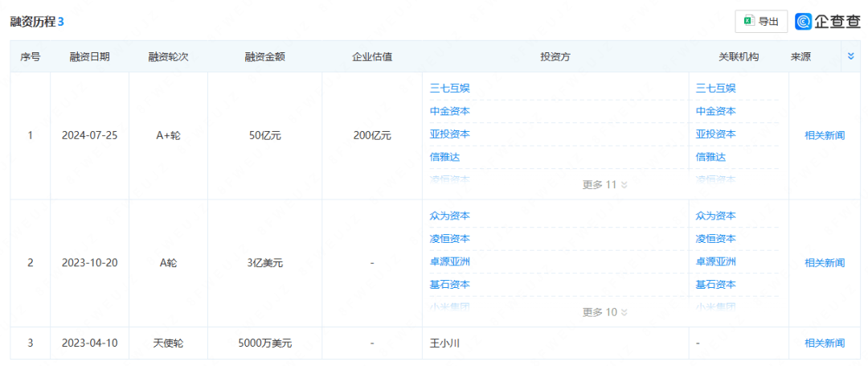Click the 企查查 logo

pos(828,22)
